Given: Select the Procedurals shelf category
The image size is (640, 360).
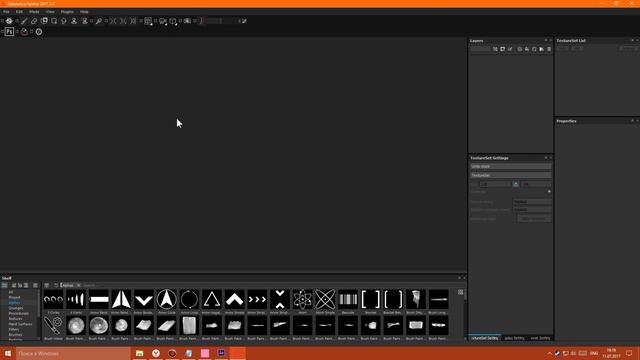Looking at the screenshot, I should click(x=18, y=313).
